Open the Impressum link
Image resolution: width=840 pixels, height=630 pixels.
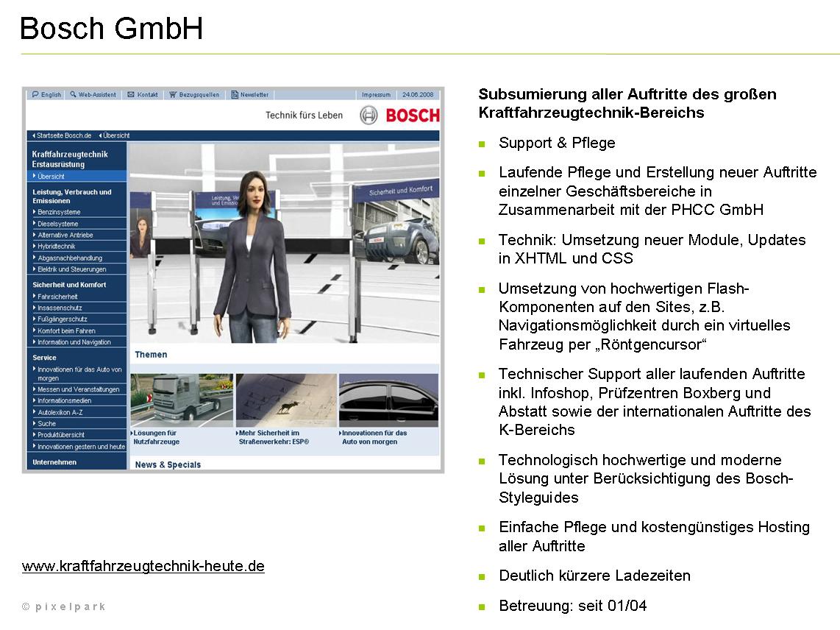pos(376,94)
